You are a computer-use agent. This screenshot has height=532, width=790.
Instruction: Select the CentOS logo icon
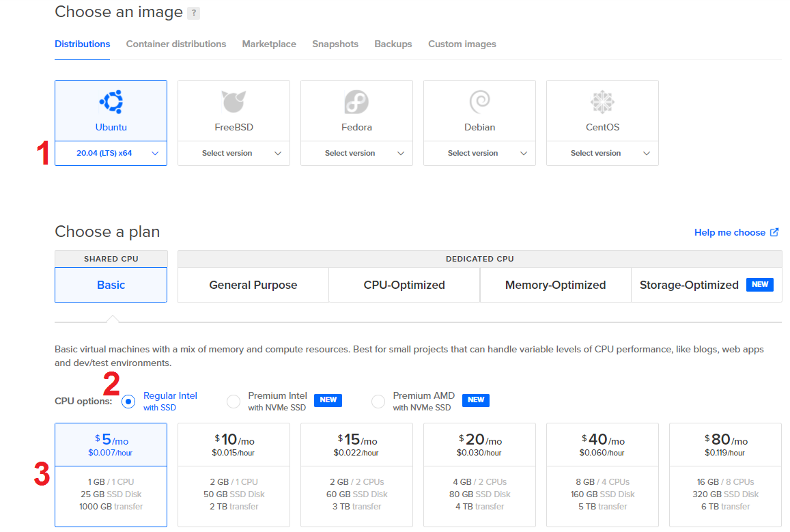602,102
